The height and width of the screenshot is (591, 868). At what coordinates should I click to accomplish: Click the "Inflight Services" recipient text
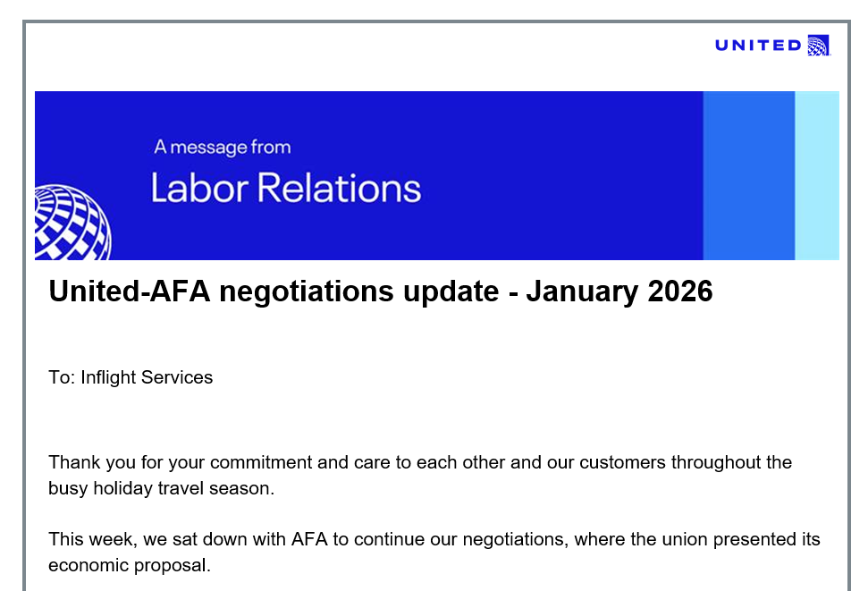[147, 377]
